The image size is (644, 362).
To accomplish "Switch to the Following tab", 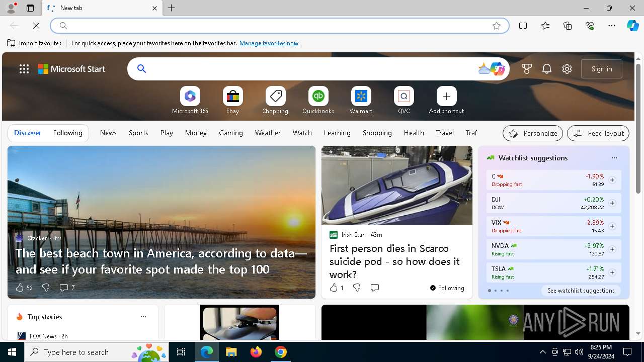I will tap(67, 133).
